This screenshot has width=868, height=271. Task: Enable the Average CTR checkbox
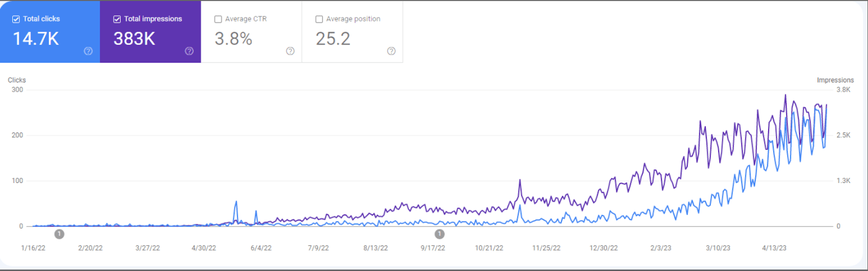218,19
